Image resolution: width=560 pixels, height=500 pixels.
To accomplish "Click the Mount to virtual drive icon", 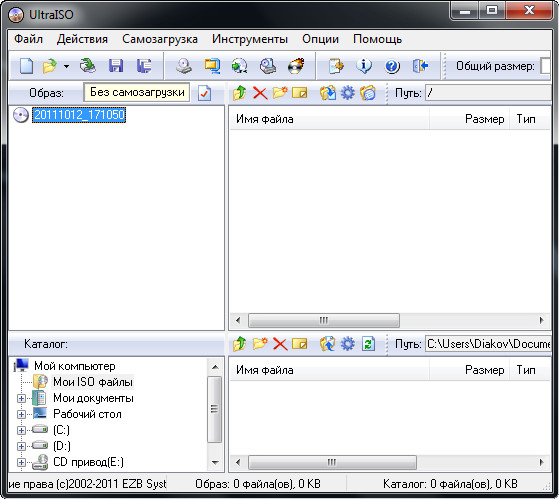I will click(268, 66).
